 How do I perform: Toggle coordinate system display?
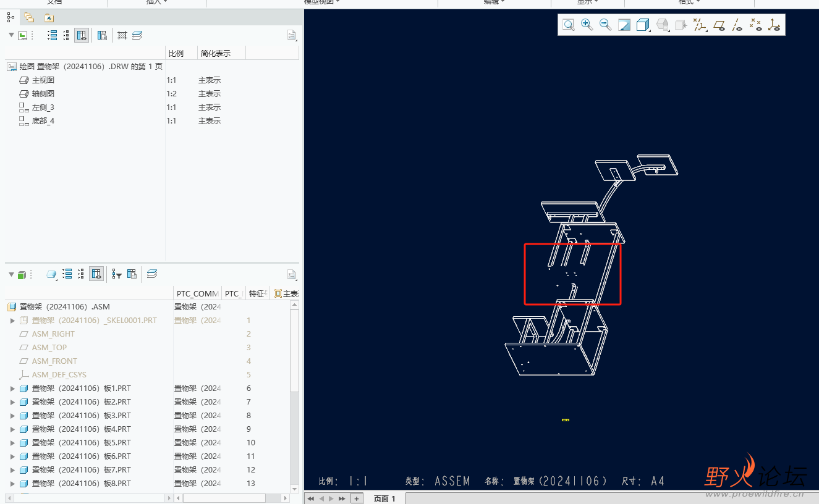(774, 25)
